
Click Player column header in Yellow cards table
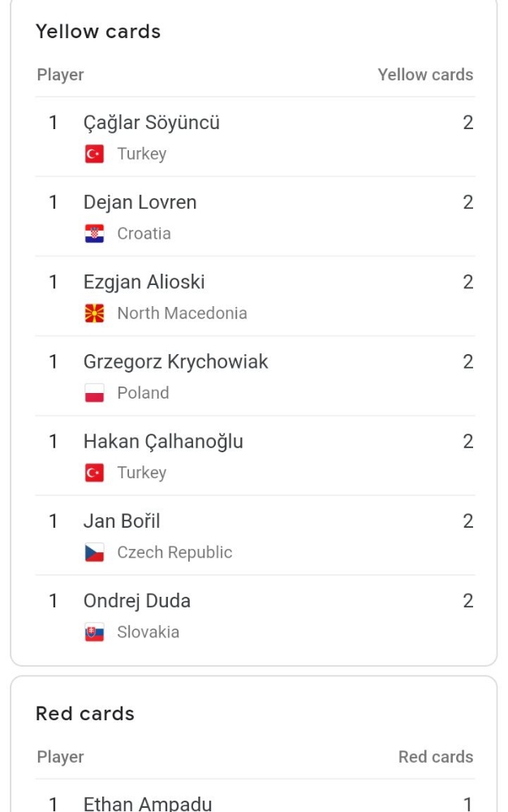(x=60, y=75)
